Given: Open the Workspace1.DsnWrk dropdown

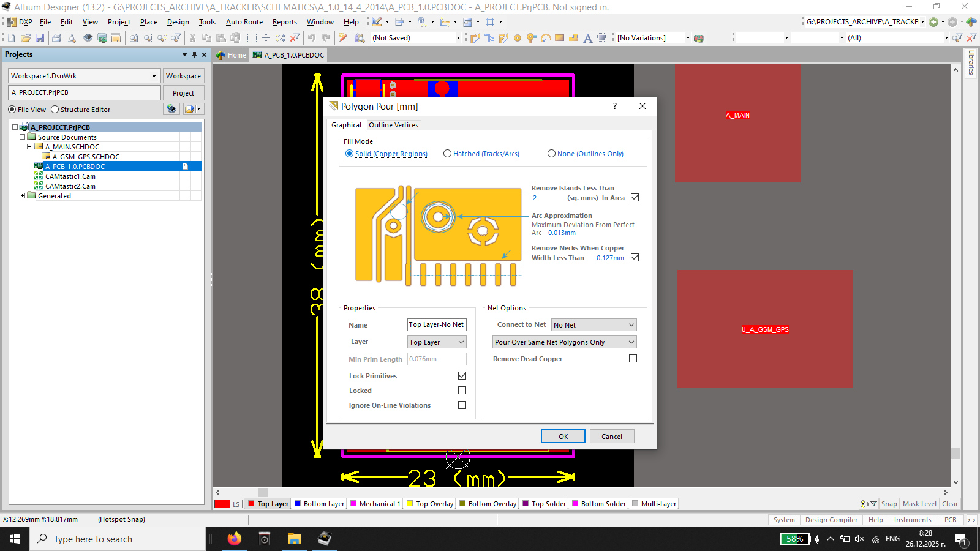Looking at the screenshot, I should [x=154, y=76].
